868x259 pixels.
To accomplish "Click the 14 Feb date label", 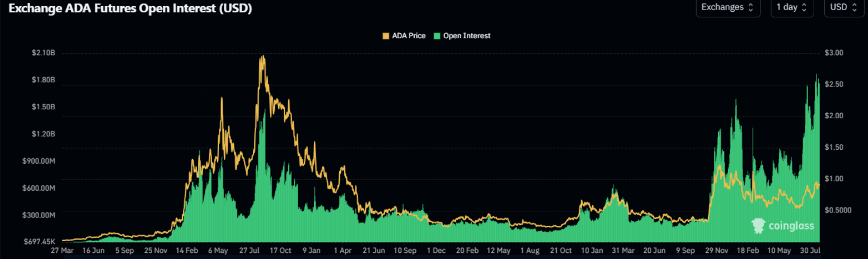I will pos(187,251).
